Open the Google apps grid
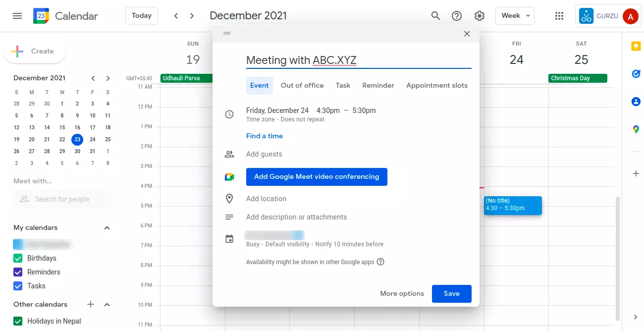Image resolution: width=644 pixels, height=331 pixels. (559, 16)
